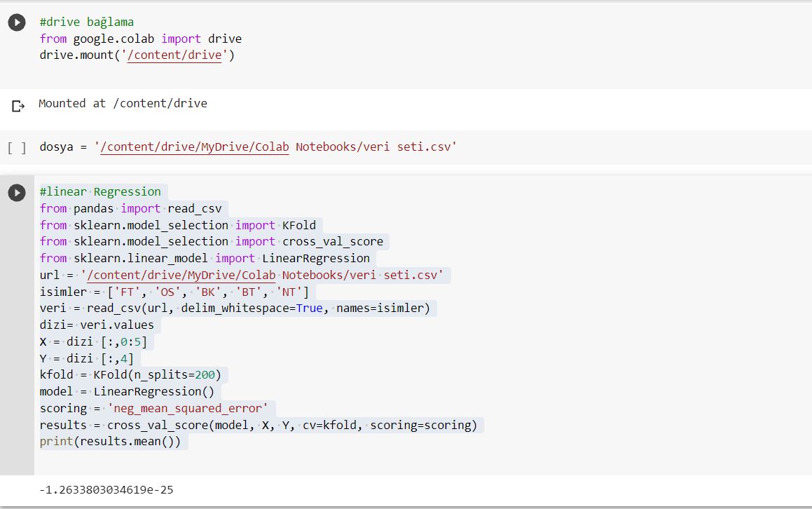Click the 'Mounted at /content/drive' output
812x509 pixels.
(123, 103)
